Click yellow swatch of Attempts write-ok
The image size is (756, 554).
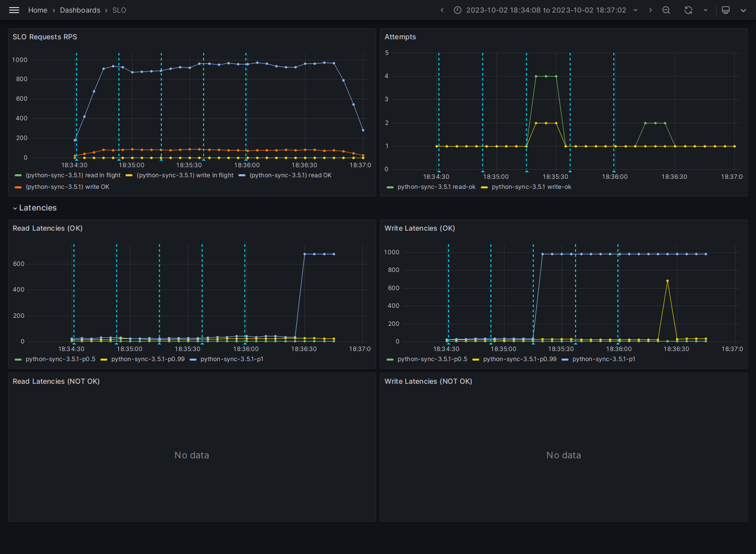(x=484, y=187)
